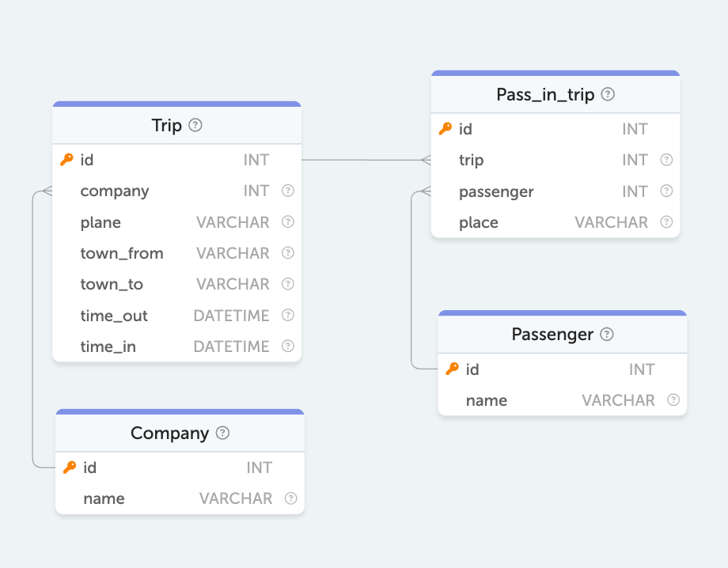The image size is (728, 568).
Task: Click the help icon beside Passenger title
Action: tap(607, 334)
